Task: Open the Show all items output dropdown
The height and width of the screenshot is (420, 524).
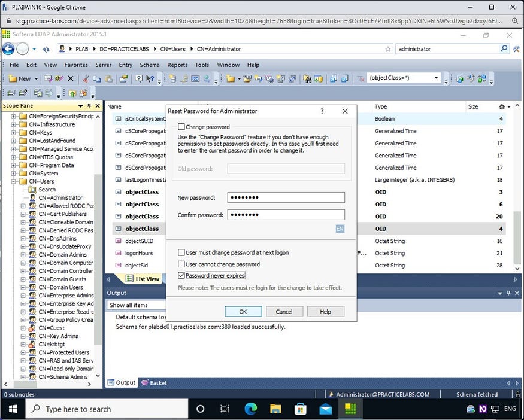Action: click(137, 305)
